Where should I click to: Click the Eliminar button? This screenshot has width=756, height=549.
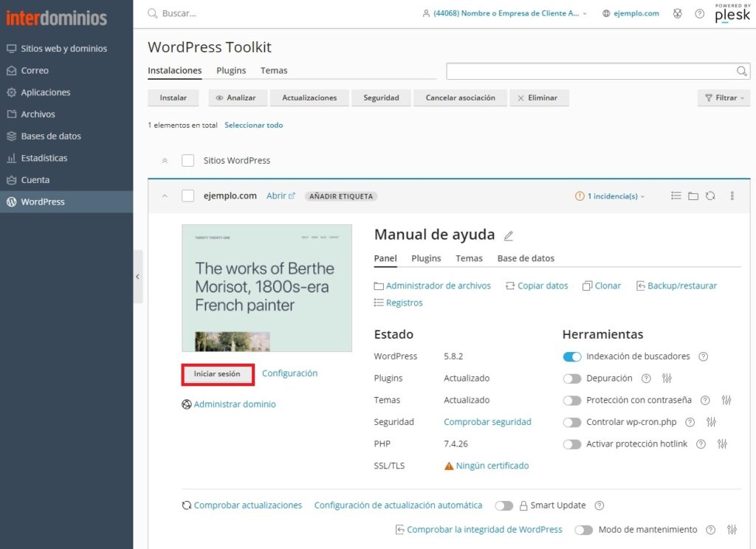[539, 98]
